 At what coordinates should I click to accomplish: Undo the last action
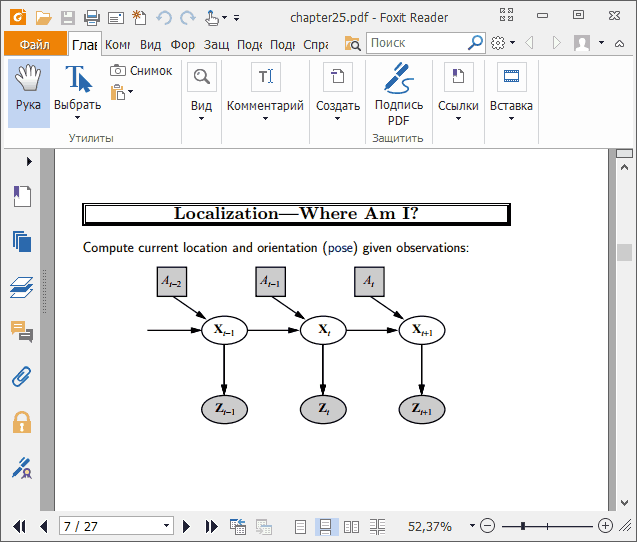[x=164, y=18]
